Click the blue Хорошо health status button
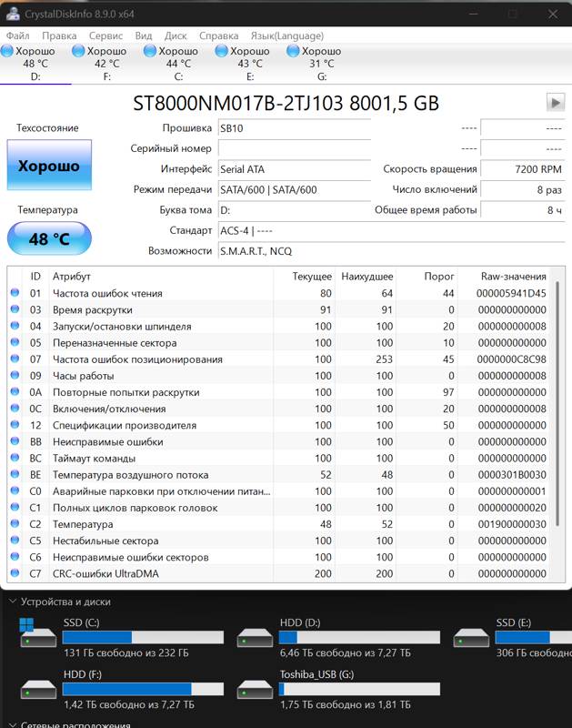The width and height of the screenshot is (572, 728). click(49, 167)
